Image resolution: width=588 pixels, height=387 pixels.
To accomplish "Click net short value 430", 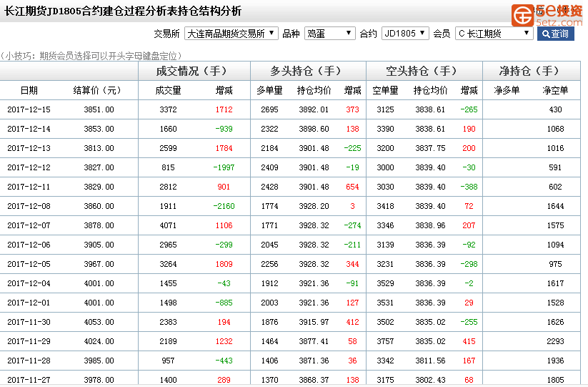I will 555,109.
